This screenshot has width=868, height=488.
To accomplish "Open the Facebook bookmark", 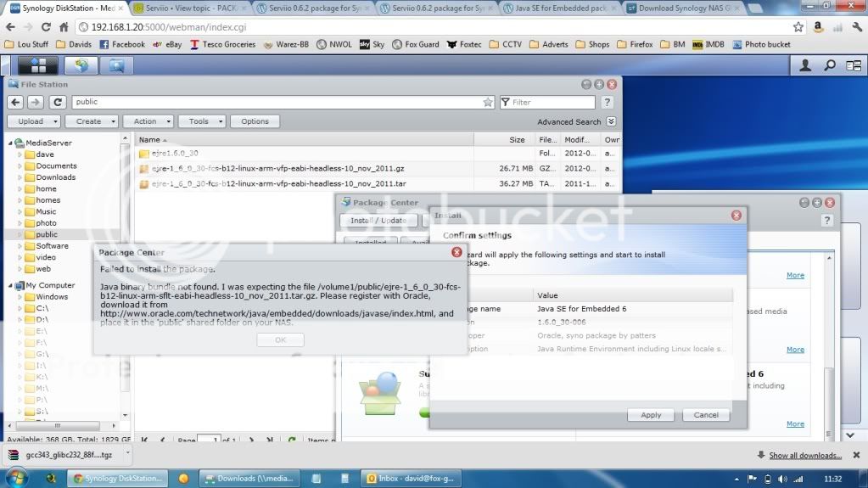I will [x=122, y=44].
